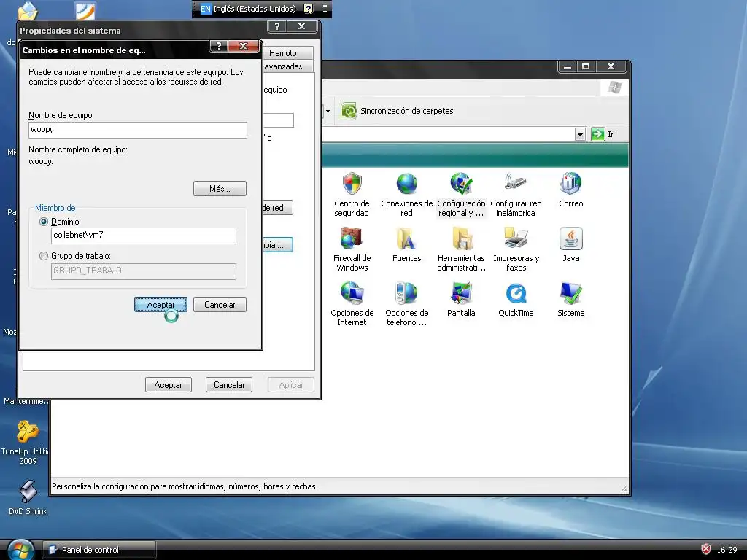The image size is (747, 560).
Task: Click the Windows Start orb
Action: click(x=20, y=550)
